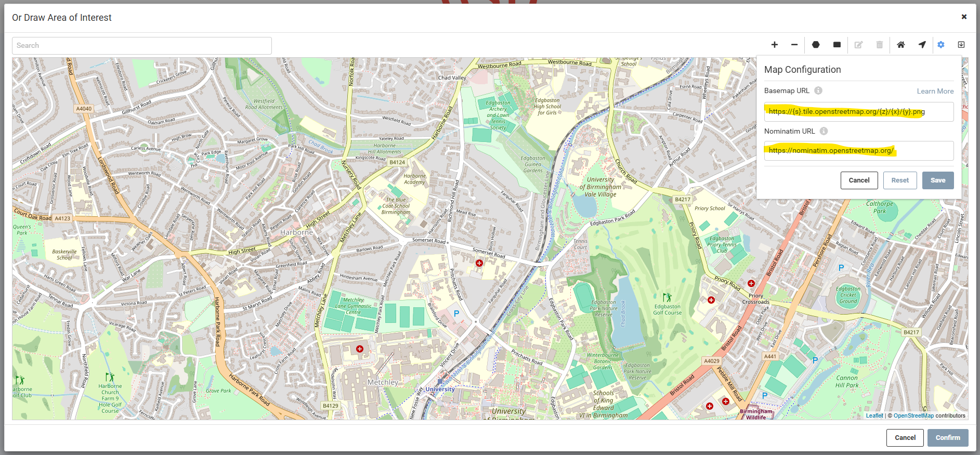Image resolution: width=980 pixels, height=455 pixels.
Task: Reset the Map Configuration URLs
Action: click(900, 180)
